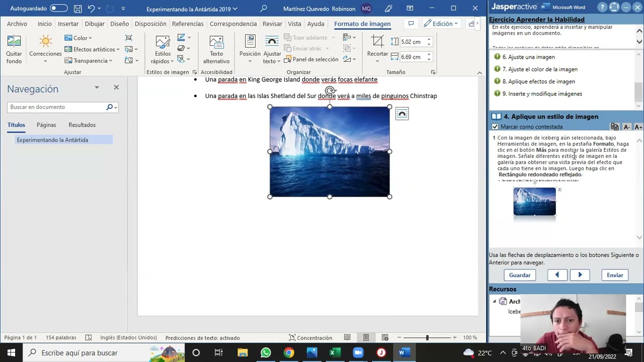644x362 pixels.
Task: Click image width 6.69 cm field
Action: tap(413, 57)
